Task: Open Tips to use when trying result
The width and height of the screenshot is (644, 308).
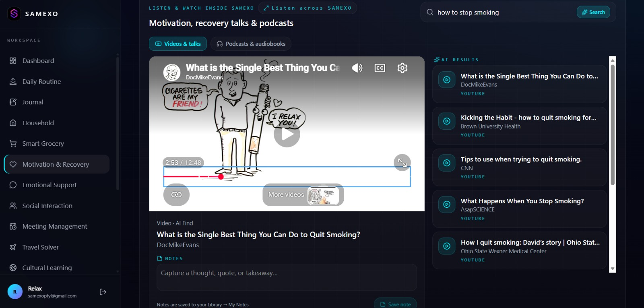Action: (x=520, y=167)
